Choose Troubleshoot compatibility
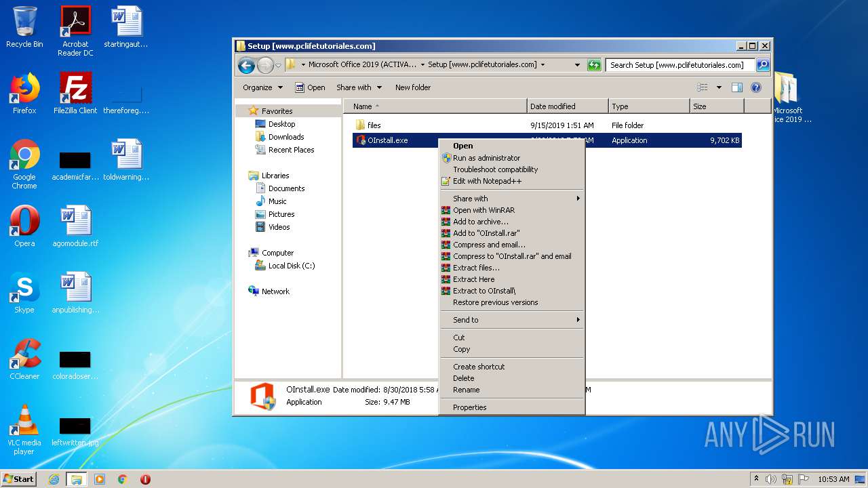 pos(511,169)
